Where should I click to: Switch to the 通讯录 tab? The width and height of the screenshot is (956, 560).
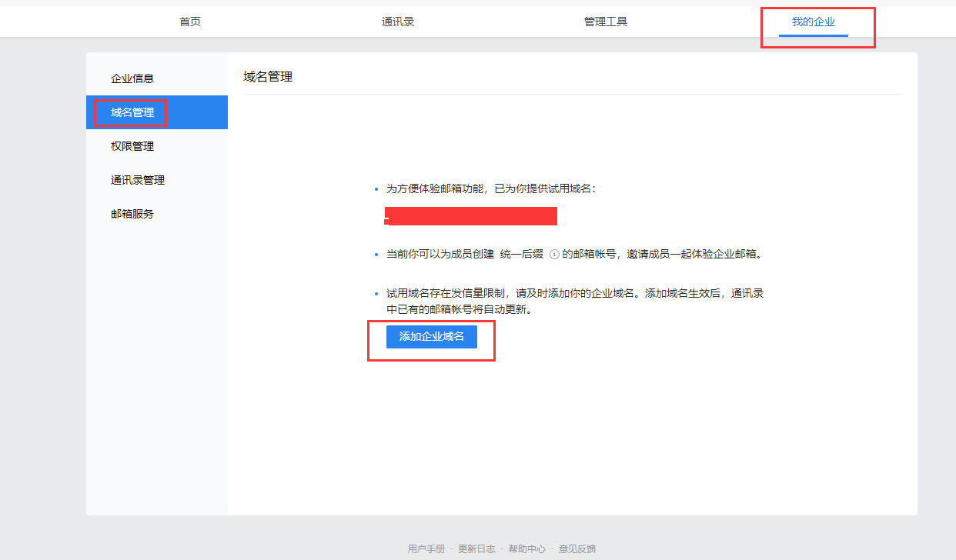(x=398, y=22)
